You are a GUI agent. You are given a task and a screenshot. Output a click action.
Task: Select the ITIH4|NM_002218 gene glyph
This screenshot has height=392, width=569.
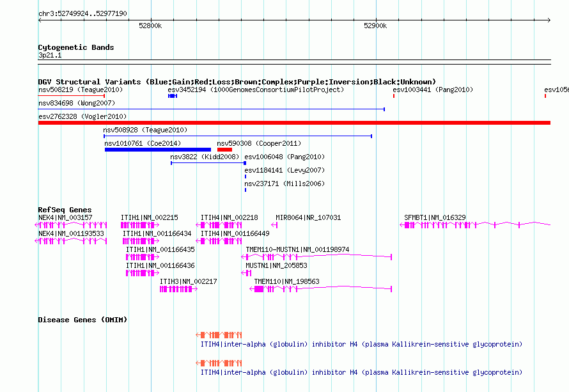pos(219,225)
